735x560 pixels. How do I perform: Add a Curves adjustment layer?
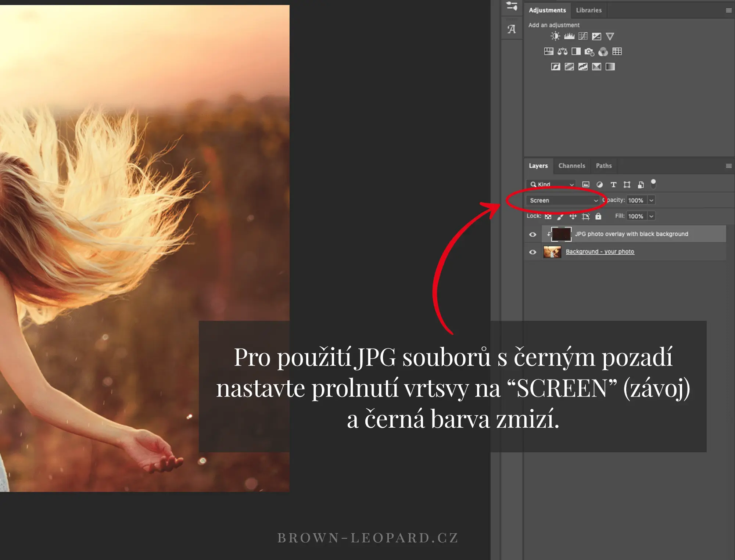pos(583,36)
